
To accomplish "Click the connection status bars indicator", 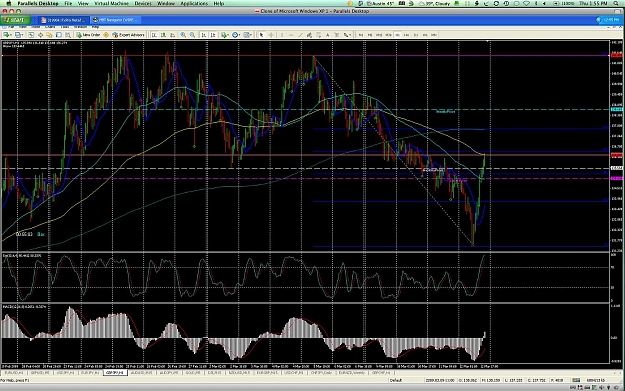I will coord(576,380).
